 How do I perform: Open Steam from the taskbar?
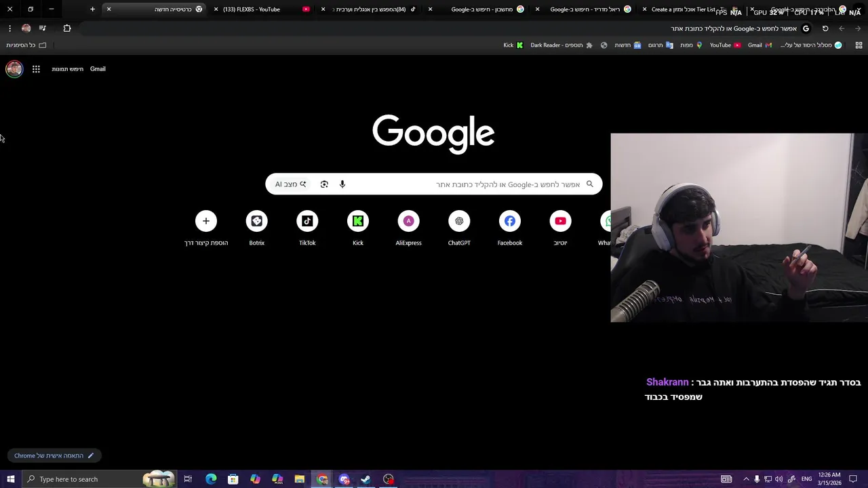[366, 479]
